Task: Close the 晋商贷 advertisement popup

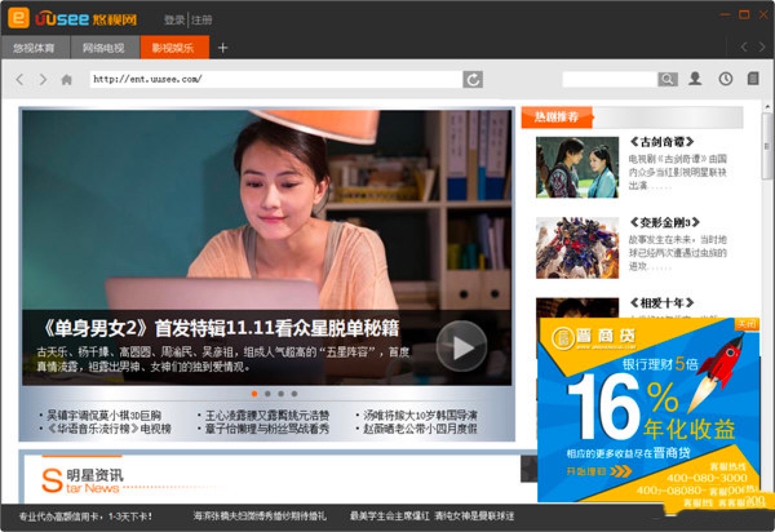Action: pos(747,324)
